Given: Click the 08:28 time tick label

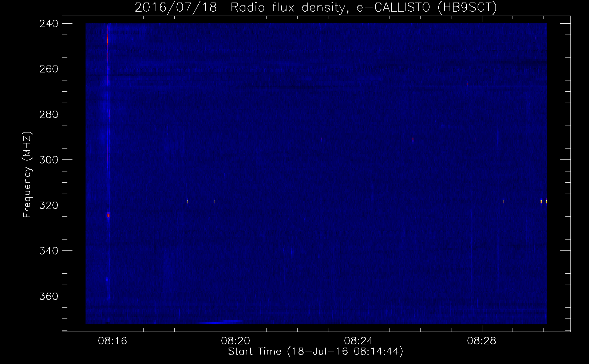Looking at the screenshot, I should (x=482, y=341).
